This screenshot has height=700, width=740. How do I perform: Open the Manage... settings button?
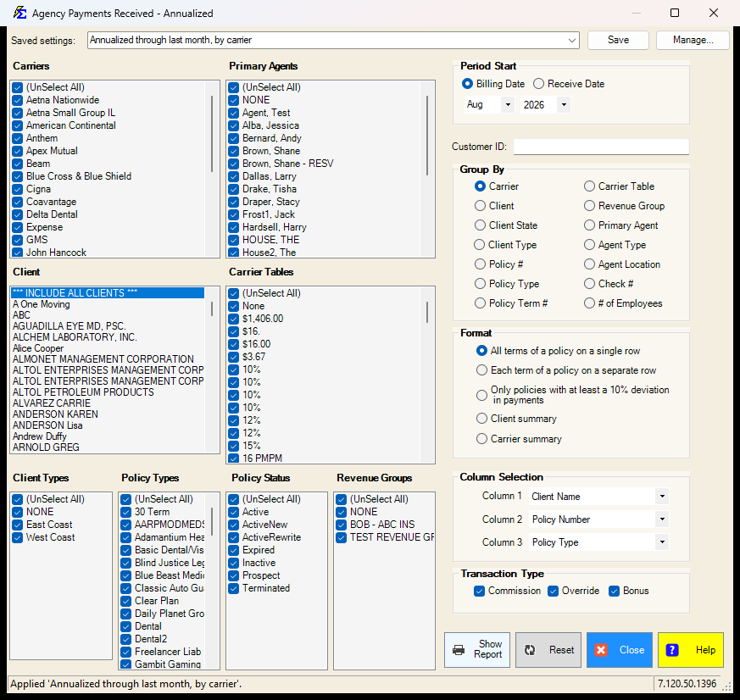point(693,40)
